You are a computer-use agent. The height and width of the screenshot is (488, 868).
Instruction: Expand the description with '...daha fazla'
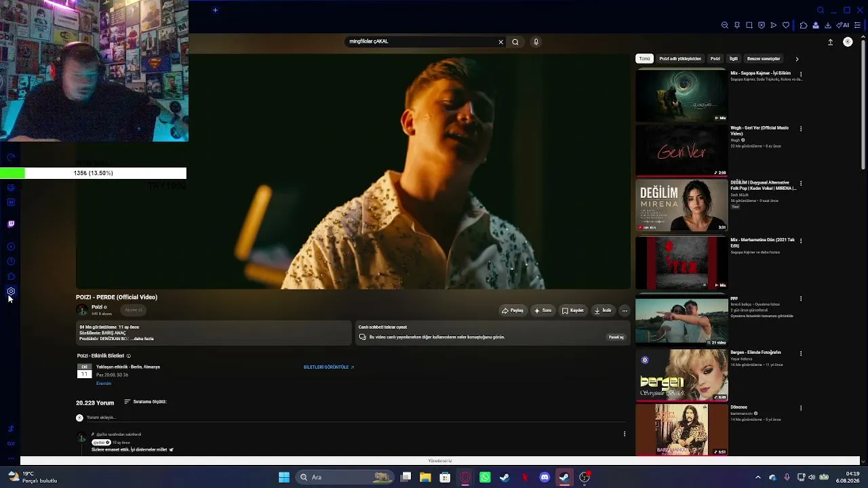[x=142, y=339]
